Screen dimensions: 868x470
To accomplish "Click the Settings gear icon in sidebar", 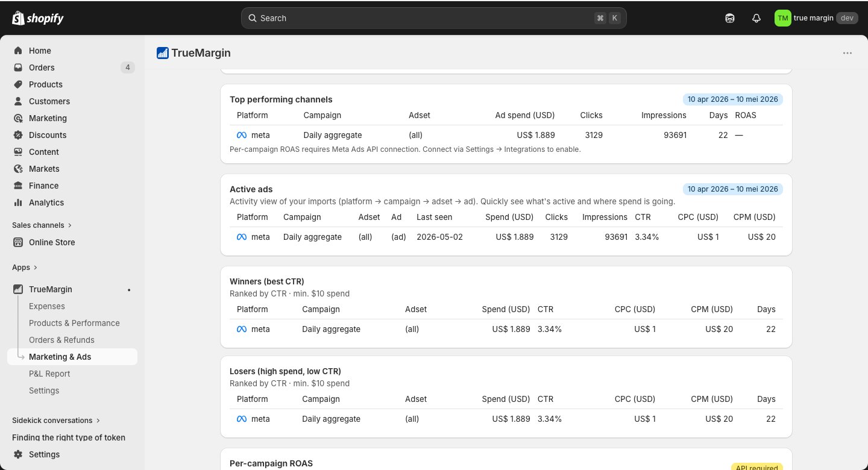I will click(x=18, y=454).
